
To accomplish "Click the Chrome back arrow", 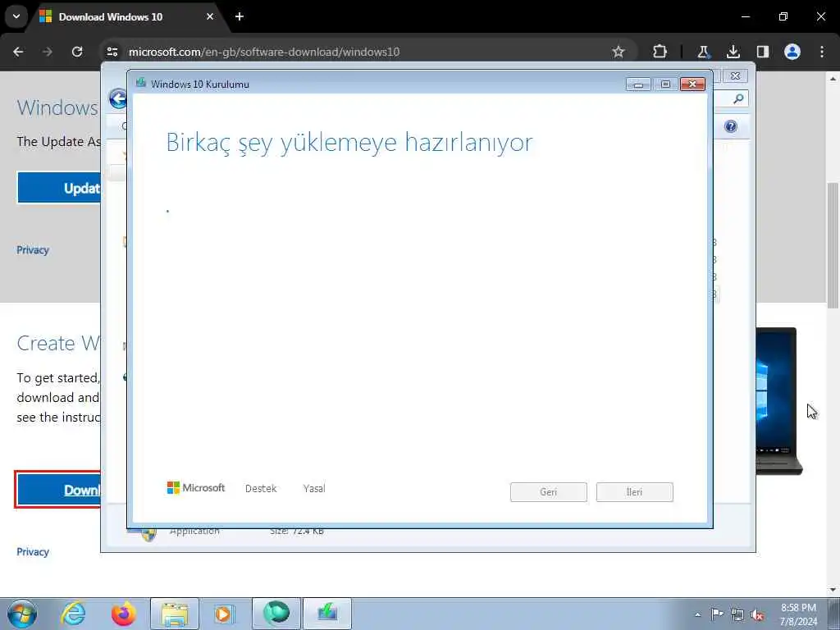I will pyautogui.click(x=18, y=52).
